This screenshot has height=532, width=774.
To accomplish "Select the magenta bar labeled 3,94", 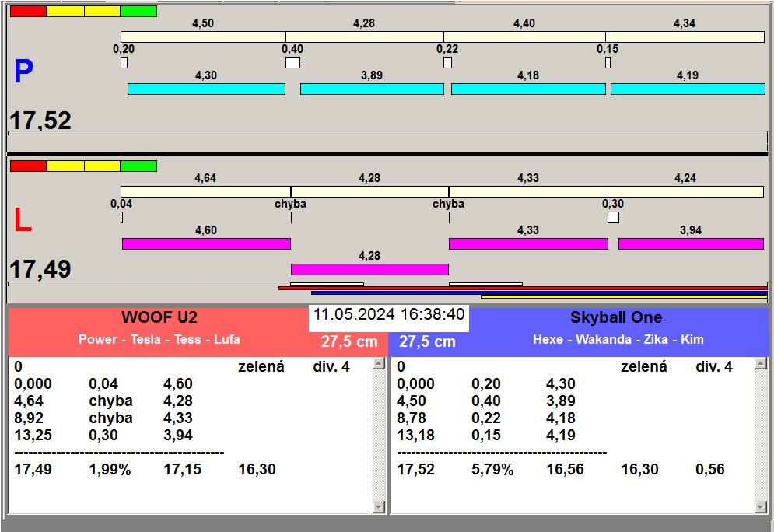I will [x=691, y=243].
